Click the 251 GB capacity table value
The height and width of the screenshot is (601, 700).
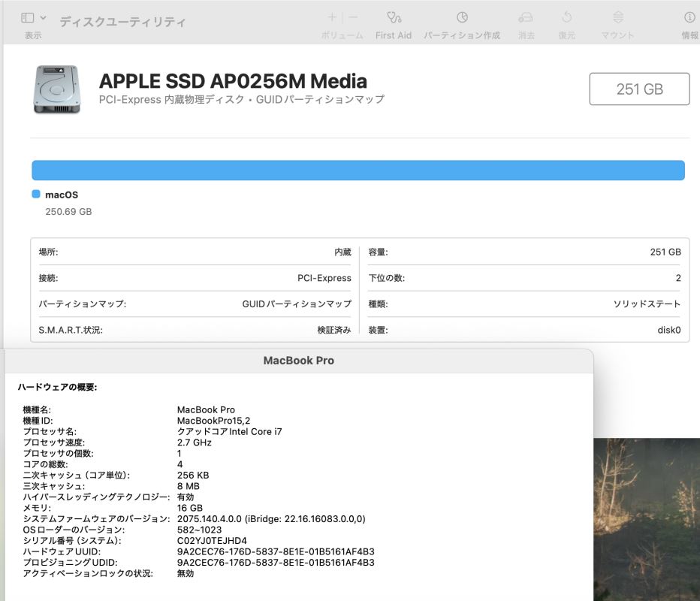coord(665,252)
